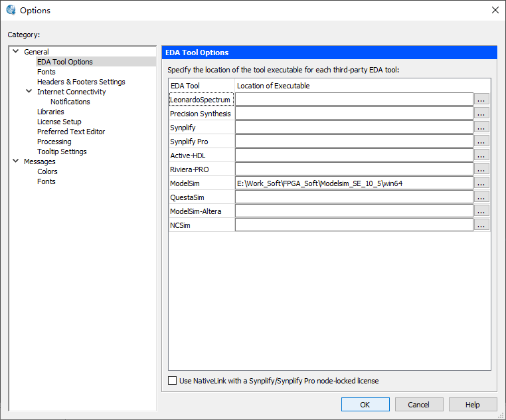This screenshot has height=420, width=506.
Task: Browse for Riviera-PRO executable location
Action: 481,169
